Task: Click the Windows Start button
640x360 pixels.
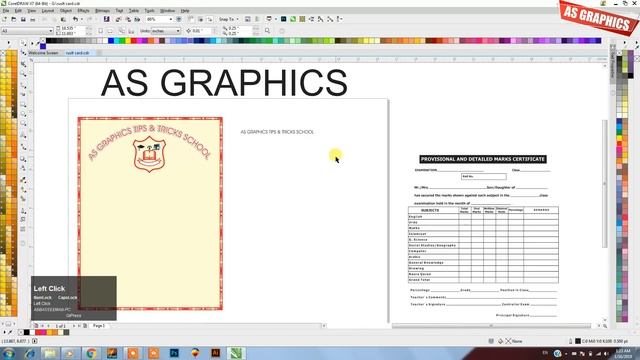Action: pos(8,353)
